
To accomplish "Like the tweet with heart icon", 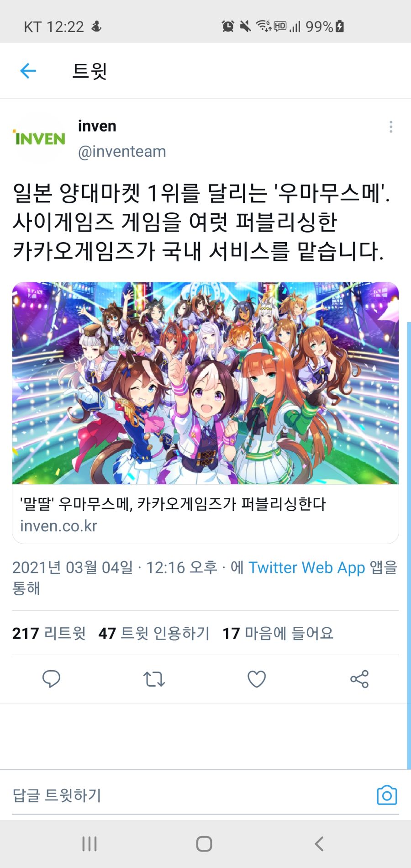I will [x=257, y=679].
